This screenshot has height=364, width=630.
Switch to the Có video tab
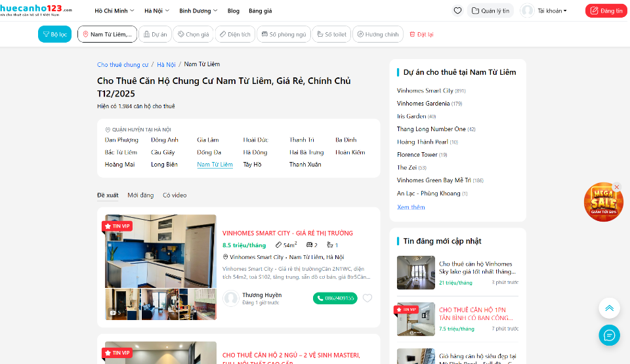pyautogui.click(x=175, y=195)
